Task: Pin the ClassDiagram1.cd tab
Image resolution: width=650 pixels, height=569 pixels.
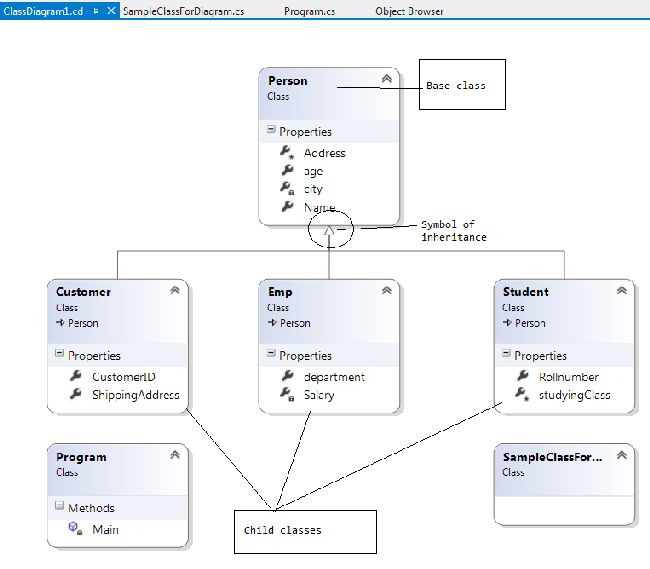Action: click(96, 11)
